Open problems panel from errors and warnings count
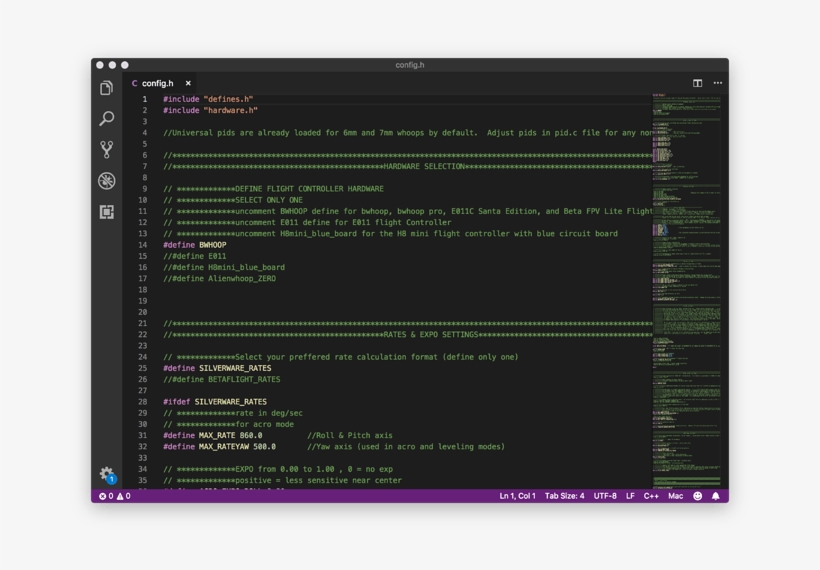The width and height of the screenshot is (820, 570). click(114, 496)
